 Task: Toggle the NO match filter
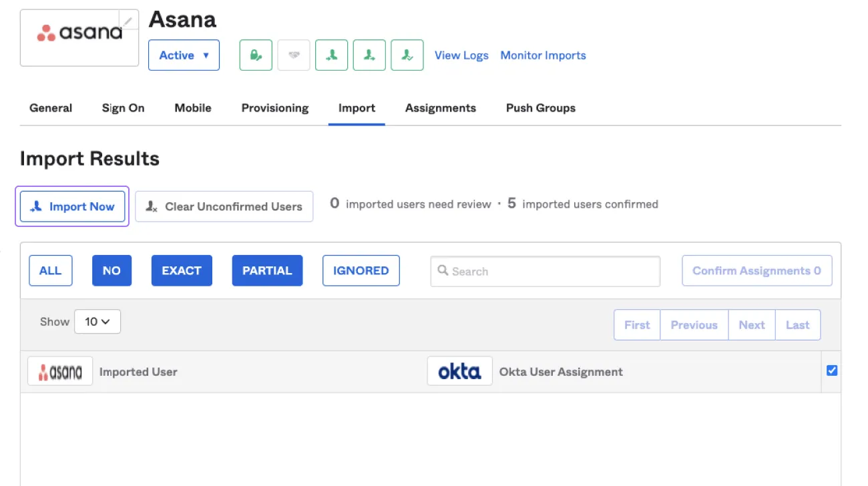coord(112,270)
